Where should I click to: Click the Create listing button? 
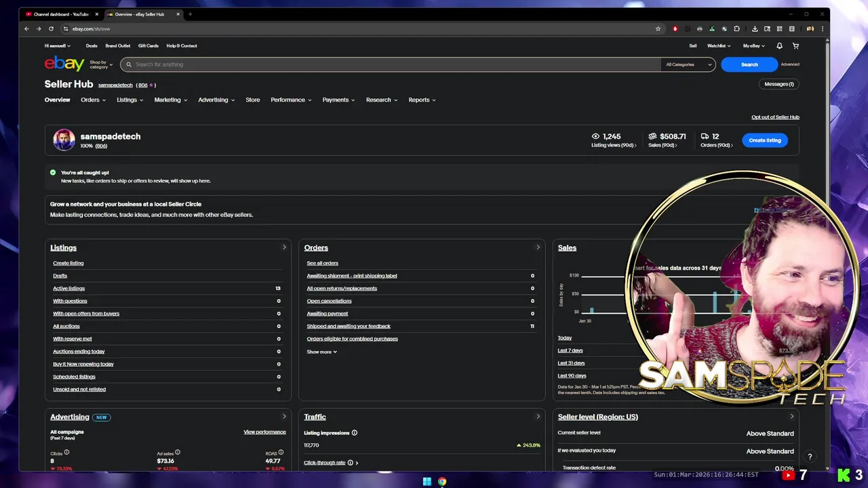pyautogui.click(x=765, y=140)
